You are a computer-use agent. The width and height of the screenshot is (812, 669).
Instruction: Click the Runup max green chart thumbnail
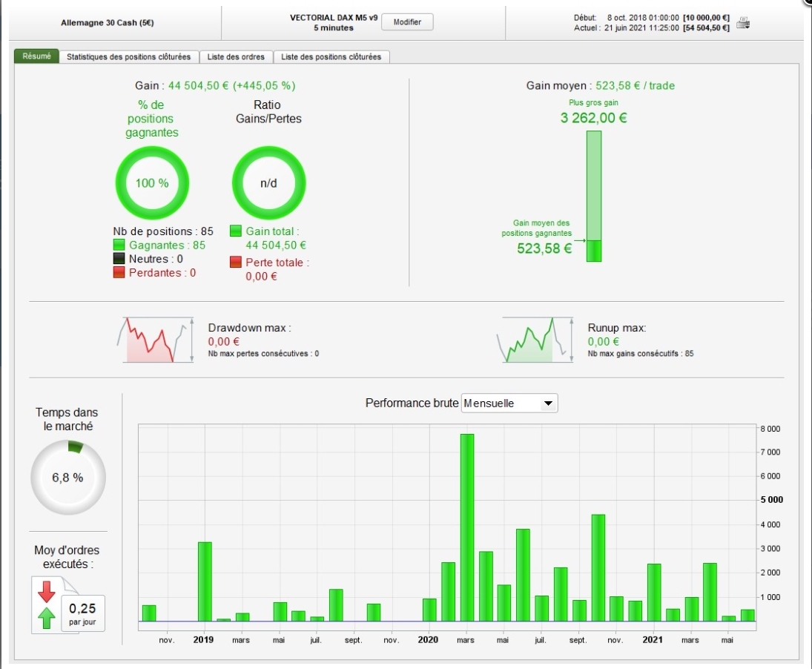click(535, 339)
